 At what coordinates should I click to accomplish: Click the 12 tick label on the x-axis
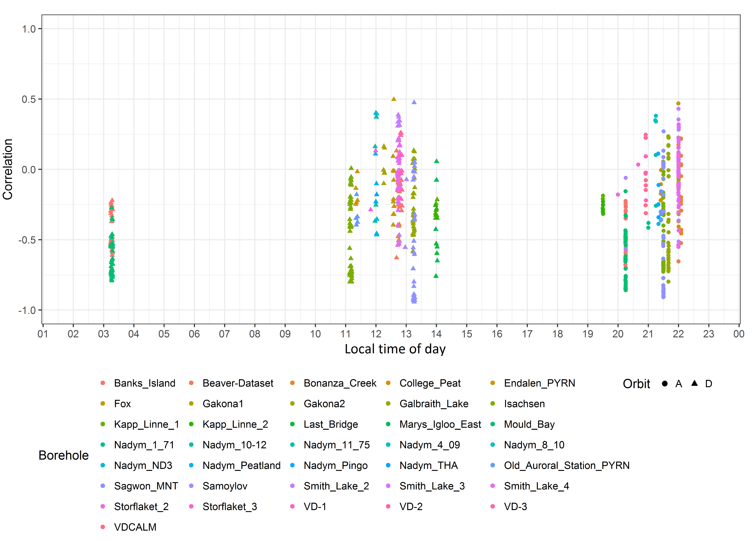(x=376, y=334)
